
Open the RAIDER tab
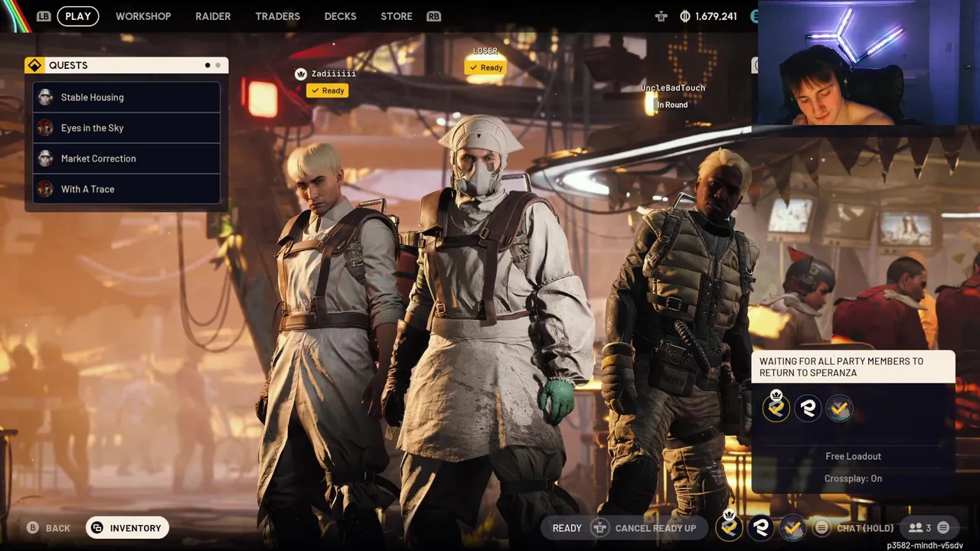213,16
